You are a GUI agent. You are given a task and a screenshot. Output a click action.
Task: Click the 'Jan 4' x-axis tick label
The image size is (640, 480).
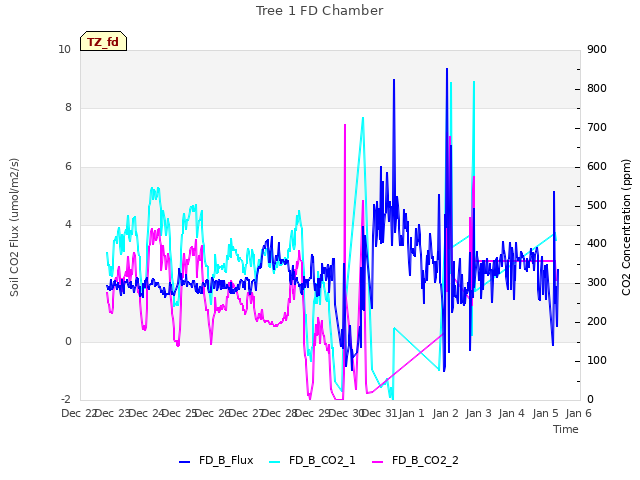pos(511,413)
